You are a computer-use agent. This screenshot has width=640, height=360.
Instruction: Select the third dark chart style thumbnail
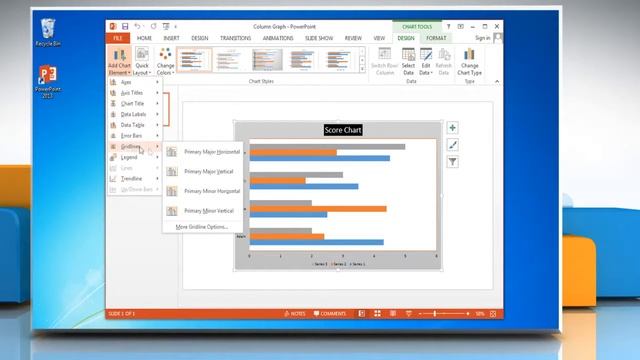tap(267, 60)
